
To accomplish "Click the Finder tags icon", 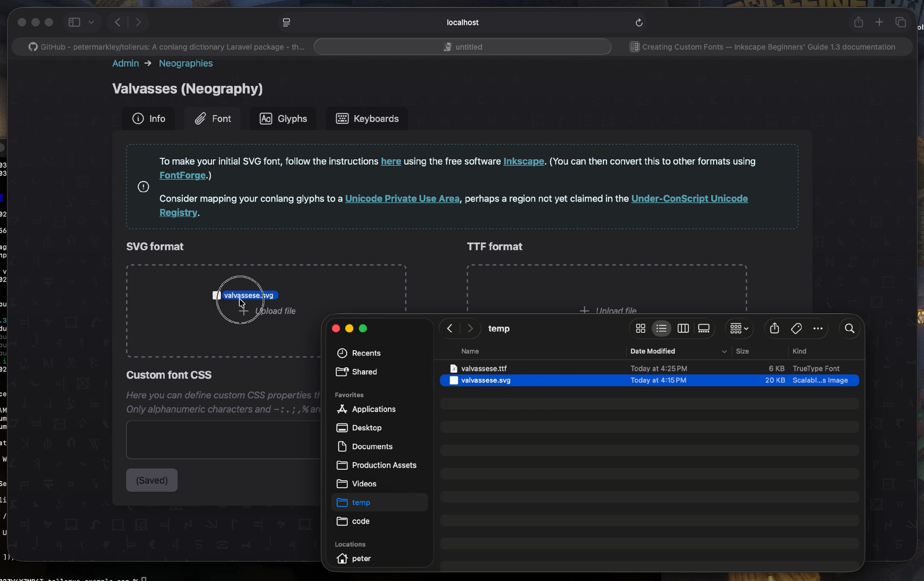I will [x=796, y=328].
